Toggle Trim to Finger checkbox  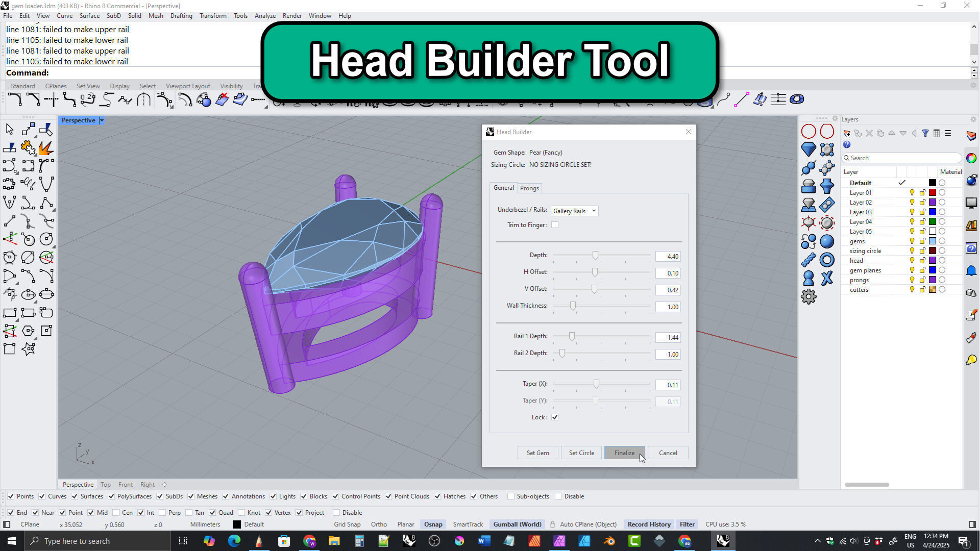555,225
